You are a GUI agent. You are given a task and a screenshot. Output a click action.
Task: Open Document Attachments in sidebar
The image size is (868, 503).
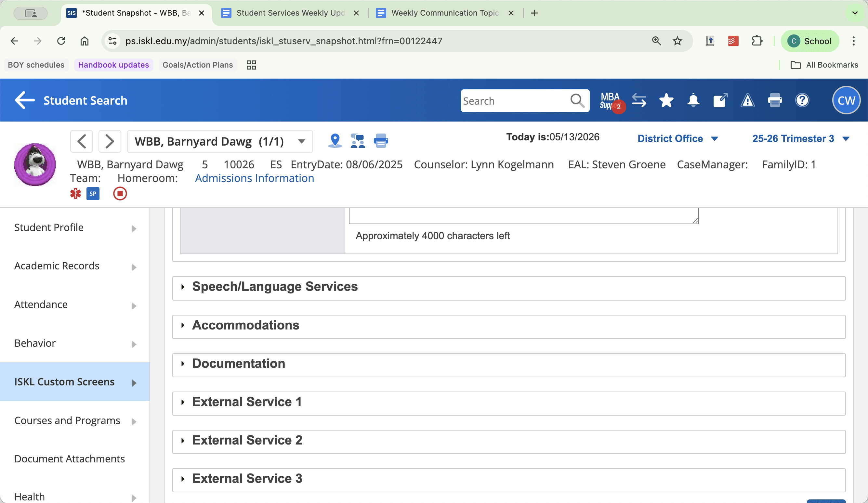tap(75, 458)
